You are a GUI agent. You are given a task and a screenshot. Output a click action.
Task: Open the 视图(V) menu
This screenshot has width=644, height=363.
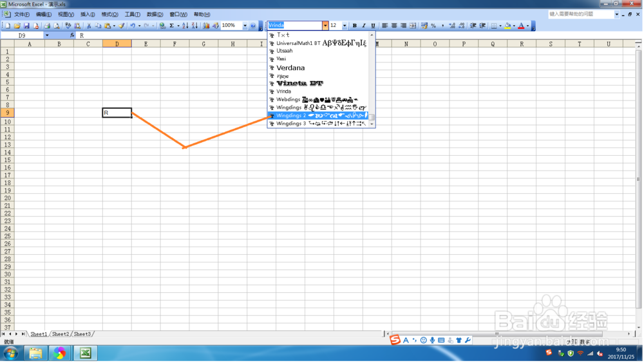pyautogui.click(x=66, y=14)
